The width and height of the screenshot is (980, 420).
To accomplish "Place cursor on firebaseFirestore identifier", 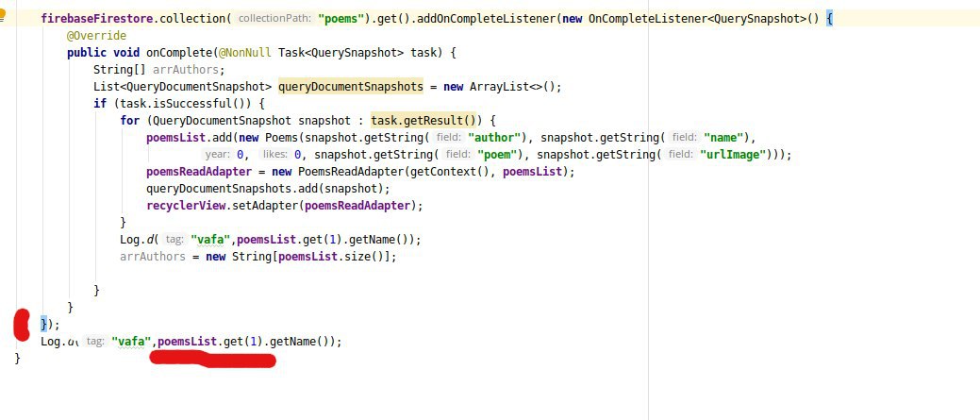I will (98, 19).
